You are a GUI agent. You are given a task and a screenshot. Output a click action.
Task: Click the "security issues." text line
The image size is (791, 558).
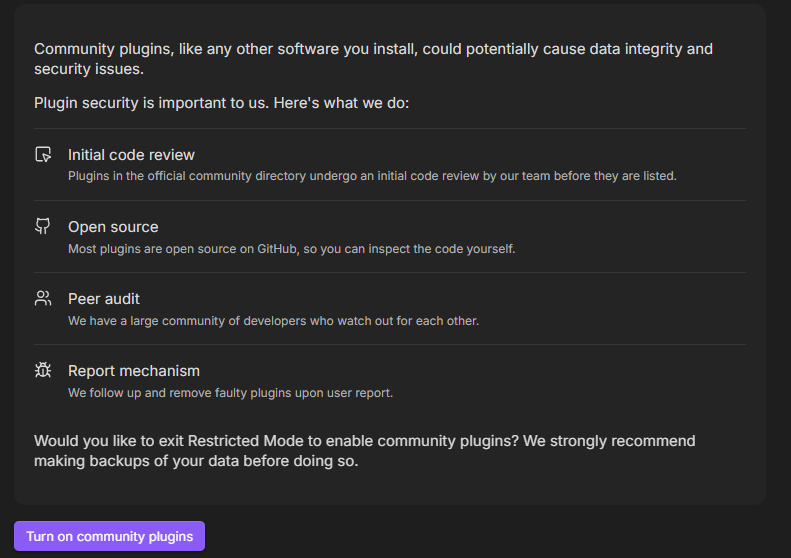coord(88,69)
